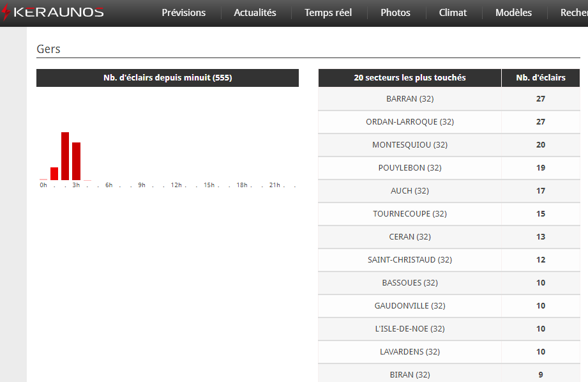Click the tallest red bar in chart
Screen dimensions: 588x382
pyautogui.click(x=65, y=156)
